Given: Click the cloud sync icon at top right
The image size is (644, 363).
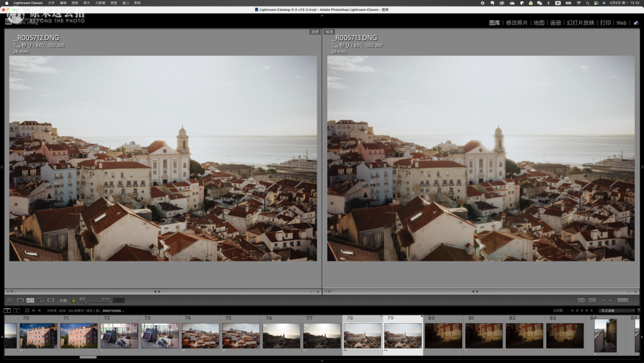Looking at the screenshot, I should tap(636, 23).
